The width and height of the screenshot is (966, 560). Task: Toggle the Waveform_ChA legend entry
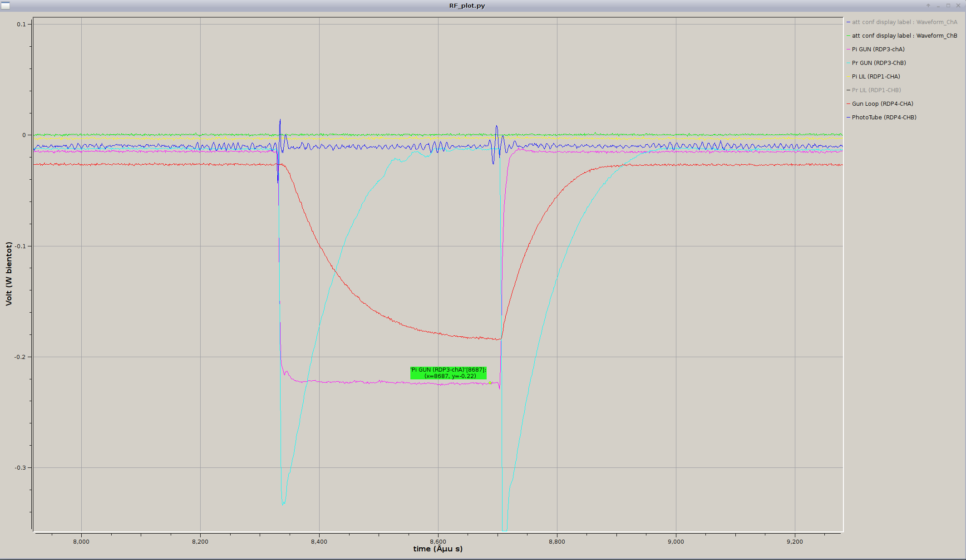[904, 22]
